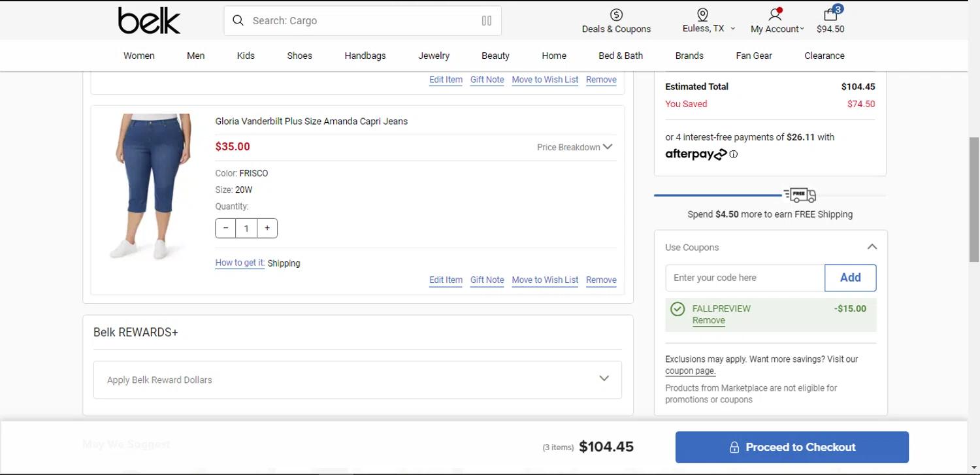Collapse the Use Coupons section
Viewport: 980px width, 475px height.
tap(872, 247)
